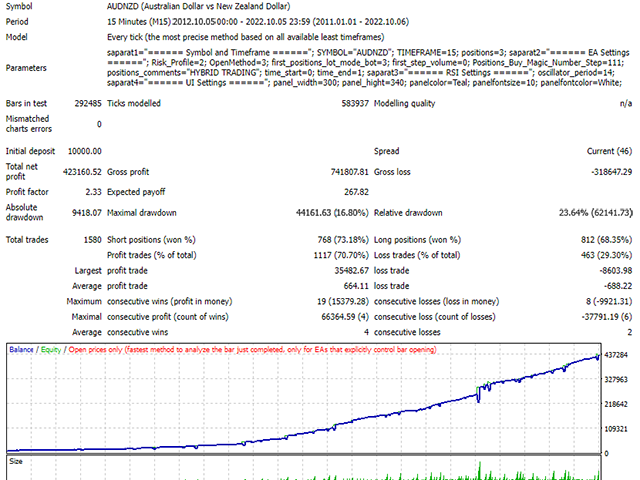
Task: Select the Bars in test value 292485
Action: pyautogui.click(x=81, y=103)
